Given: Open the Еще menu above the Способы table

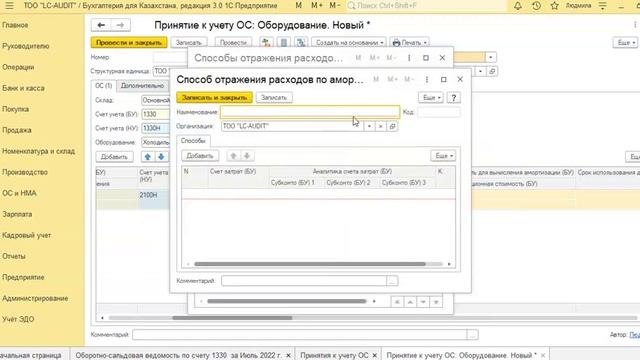Looking at the screenshot, I should tap(443, 156).
